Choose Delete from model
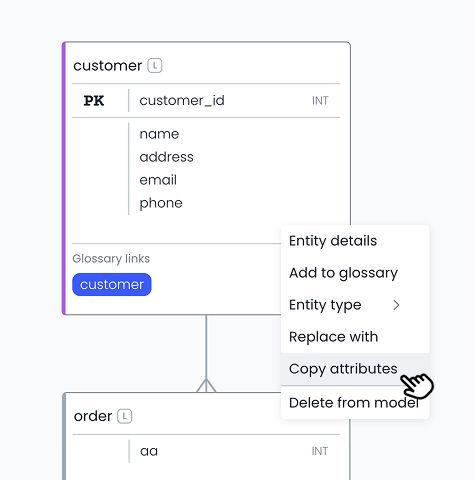The height and width of the screenshot is (480, 475). tap(355, 403)
